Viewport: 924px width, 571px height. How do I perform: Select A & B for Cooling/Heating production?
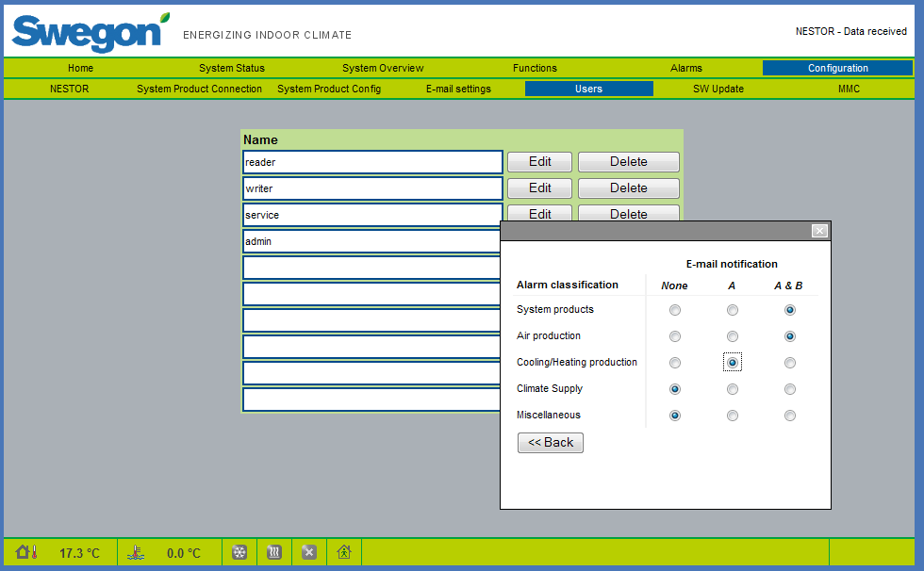coord(790,363)
